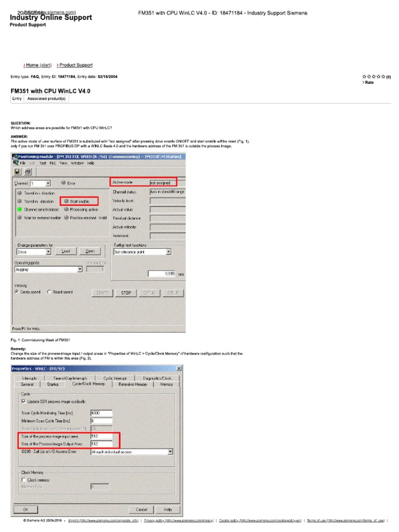Select the Cycle/Clock Memory tab
399x532 pixels.
click(88, 384)
